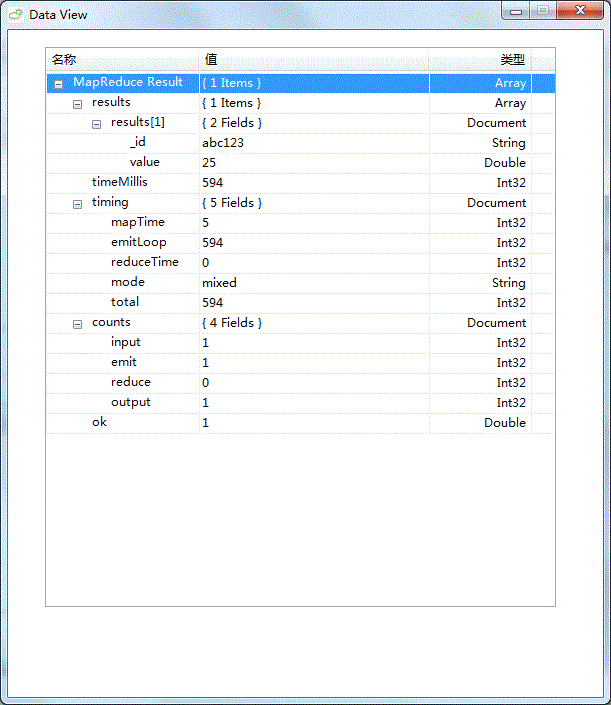Select the total row
Image resolution: width=611 pixels, height=705 pixels.
pos(301,303)
